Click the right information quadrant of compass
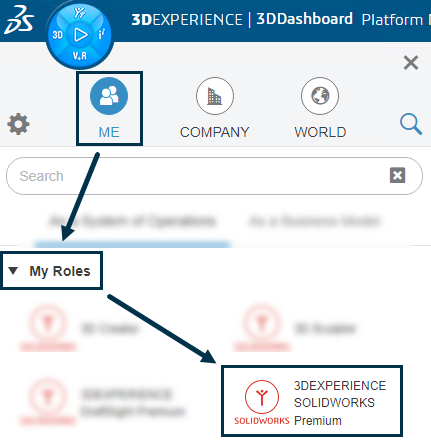This screenshot has width=431, height=446. point(101,34)
